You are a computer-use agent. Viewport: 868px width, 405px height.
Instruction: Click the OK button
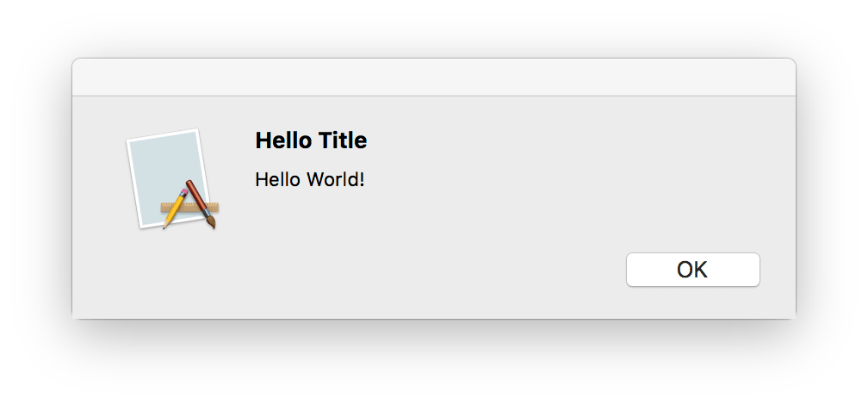pyautogui.click(x=692, y=270)
